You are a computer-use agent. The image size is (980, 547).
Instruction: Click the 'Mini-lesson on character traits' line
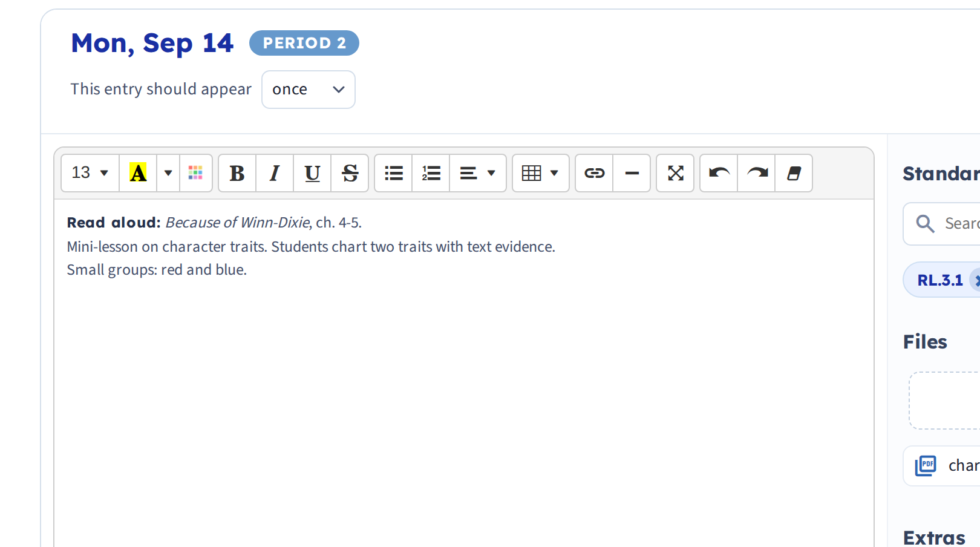click(311, 247)
